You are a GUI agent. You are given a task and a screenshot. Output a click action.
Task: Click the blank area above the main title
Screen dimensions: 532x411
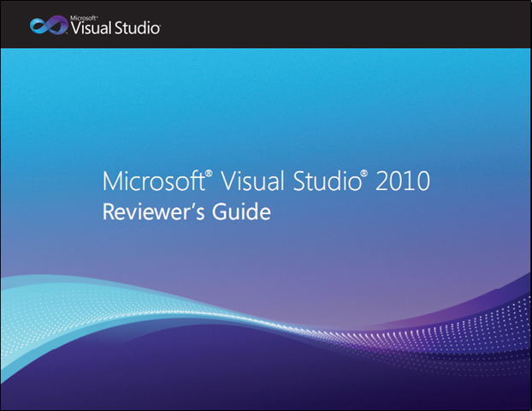265,128
